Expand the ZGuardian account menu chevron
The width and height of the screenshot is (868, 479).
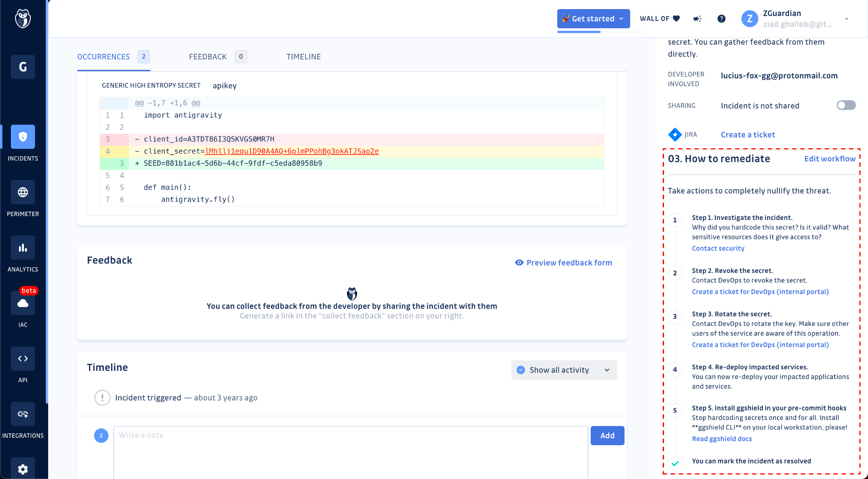[x=846, y=19]
